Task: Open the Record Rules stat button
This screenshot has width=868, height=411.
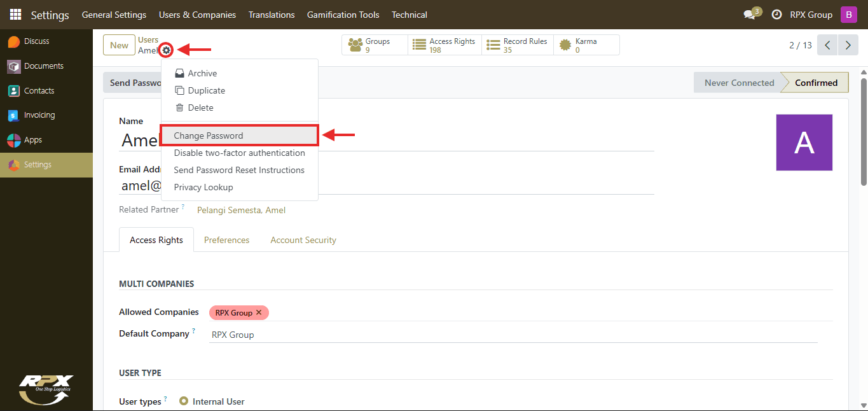Action: point(518,45)
